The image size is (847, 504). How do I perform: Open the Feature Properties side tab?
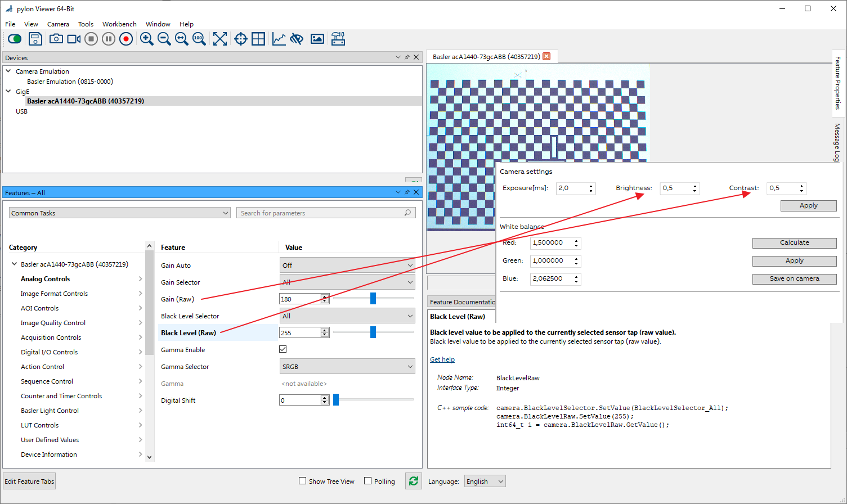[x=837, y=83]
